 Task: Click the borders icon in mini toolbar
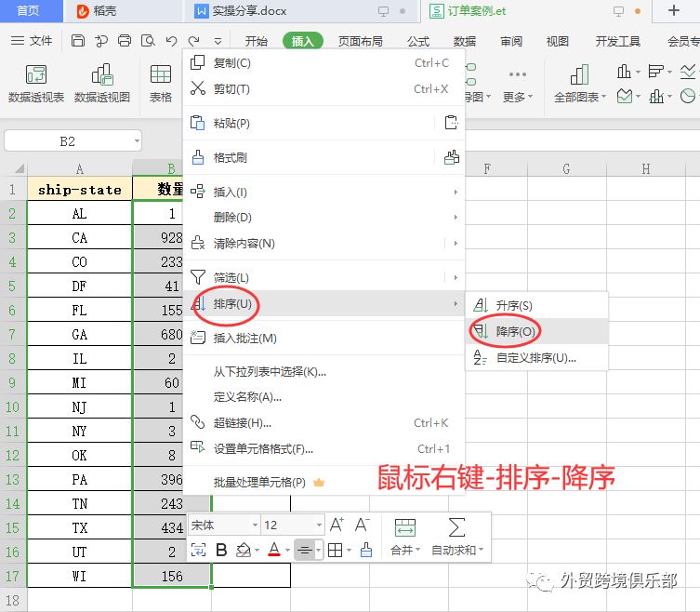click(x=335, y=550)
